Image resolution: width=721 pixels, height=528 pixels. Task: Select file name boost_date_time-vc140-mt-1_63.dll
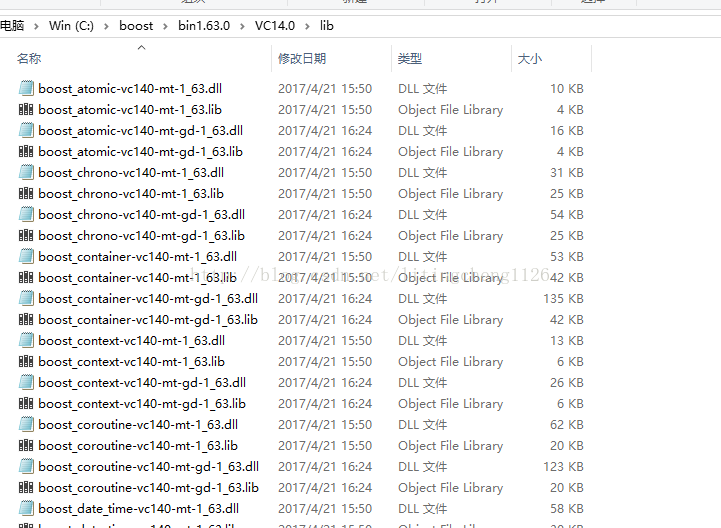click(138, 509)
